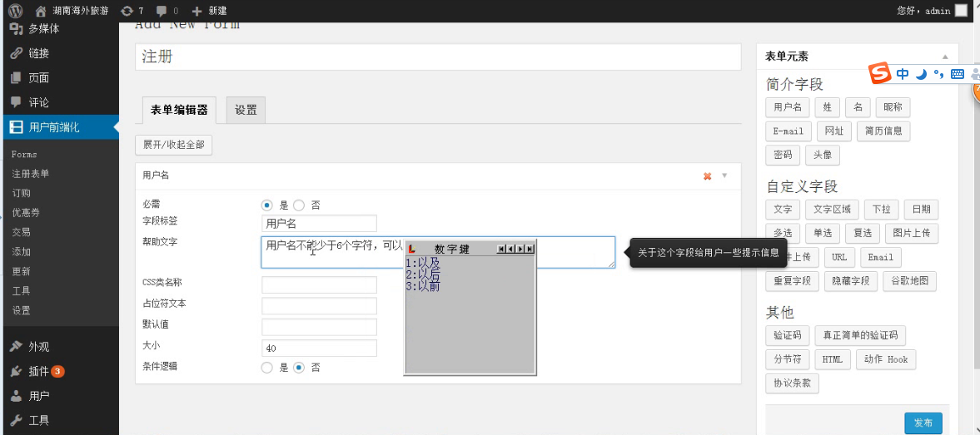Click the home icon beside 湖南海外旅游
Screen dimensions: 980x435
42,11
